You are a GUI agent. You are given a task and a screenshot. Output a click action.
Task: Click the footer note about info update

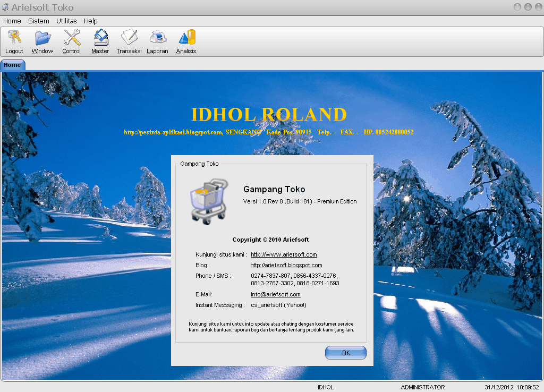(x=271, y=327)
